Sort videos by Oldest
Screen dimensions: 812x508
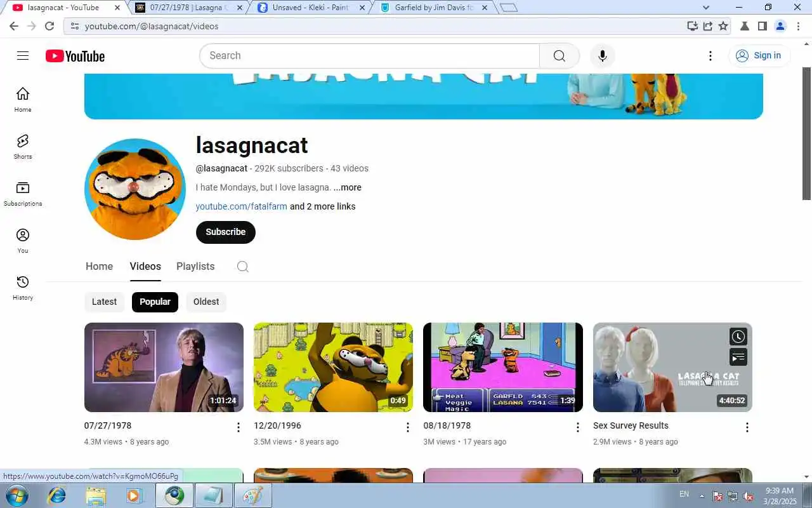pos(206,302)
